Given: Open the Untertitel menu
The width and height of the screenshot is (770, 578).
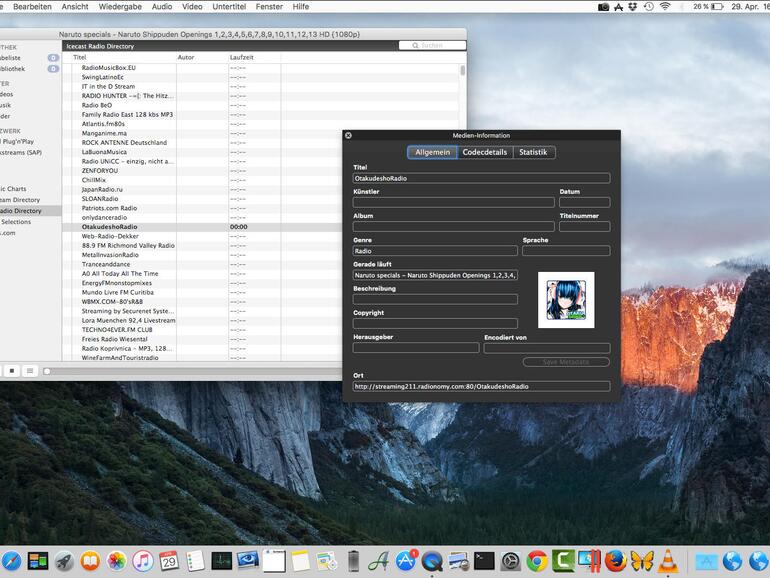Looking at the screenshot, I should [229, 7].
